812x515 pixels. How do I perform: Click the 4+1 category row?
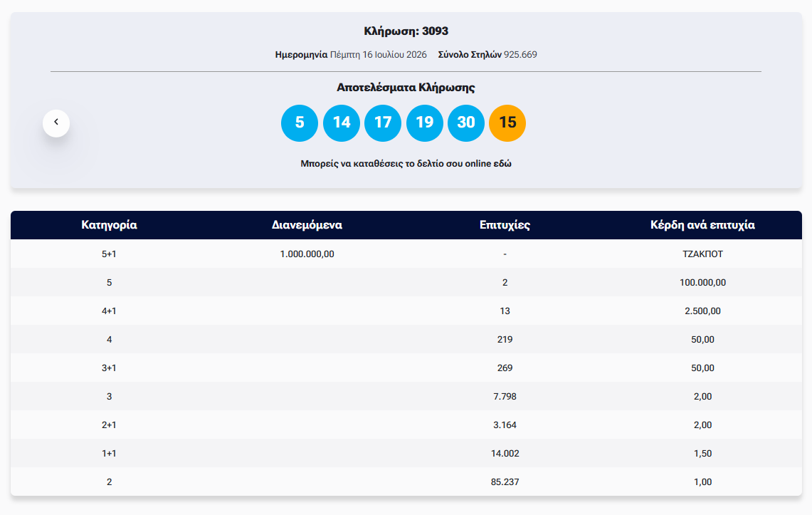[x=406, y=311]
